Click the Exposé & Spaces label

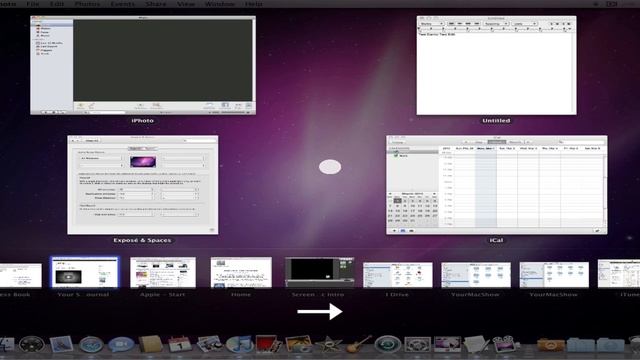point(142,240)
